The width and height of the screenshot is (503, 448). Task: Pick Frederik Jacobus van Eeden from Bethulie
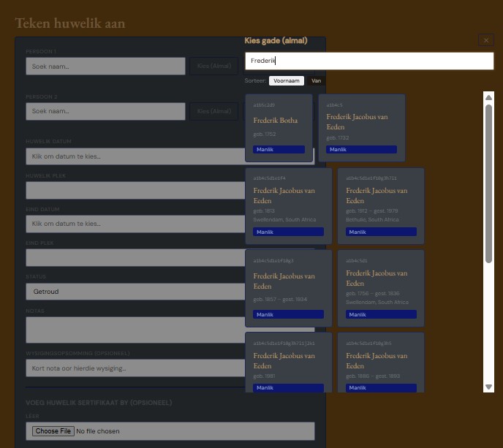click(381, 206)
